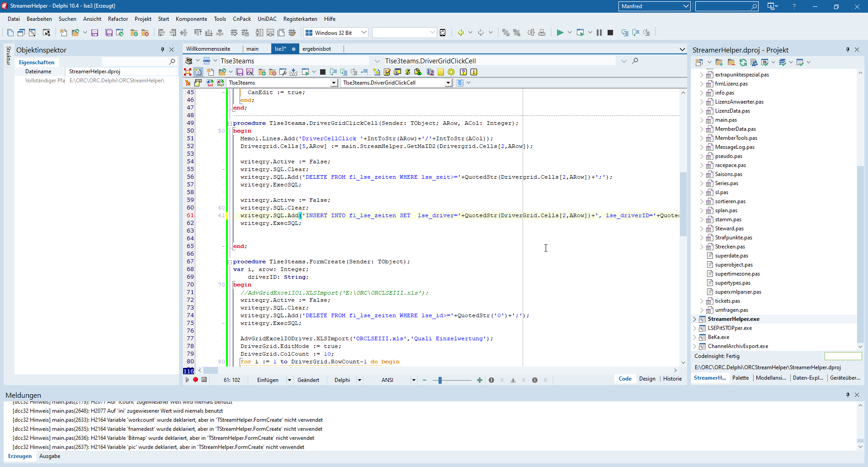Click the Stop program square icon
Image resolution: width=868 pixels, height=467 pixels.
click(x=610, y=33)
